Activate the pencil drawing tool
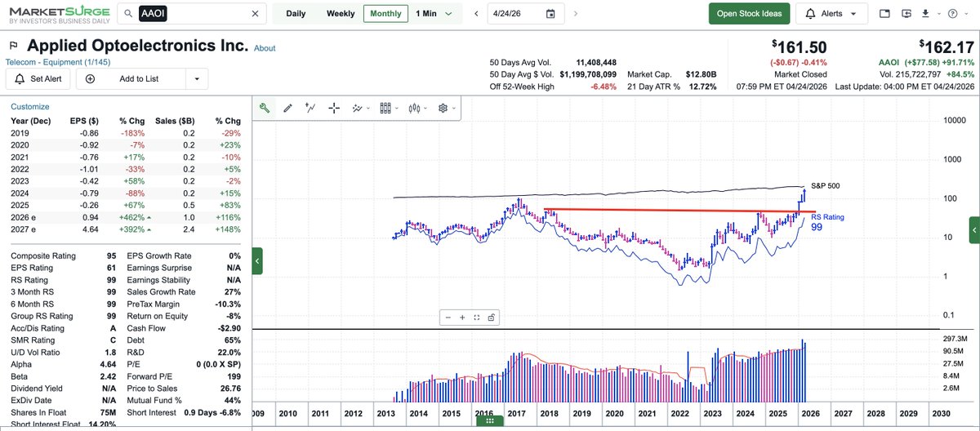980x431 pixels. [287, 108]
